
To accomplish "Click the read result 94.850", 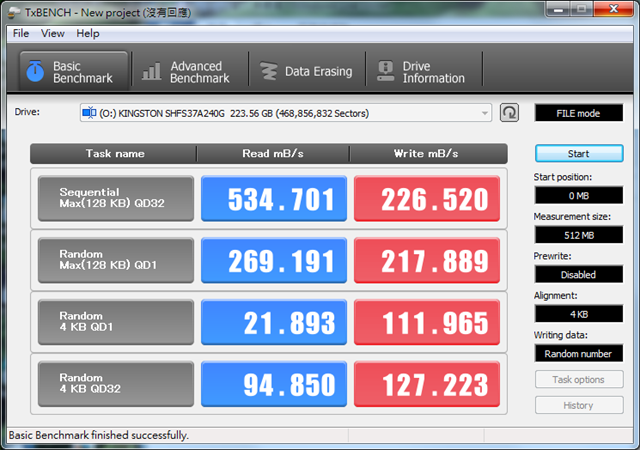I will [274, 383].
